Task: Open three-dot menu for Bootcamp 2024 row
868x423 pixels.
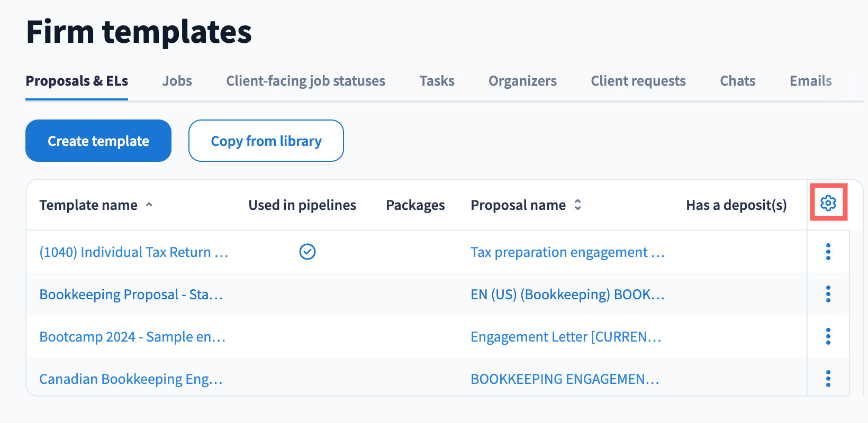Action: click(828, 336)
